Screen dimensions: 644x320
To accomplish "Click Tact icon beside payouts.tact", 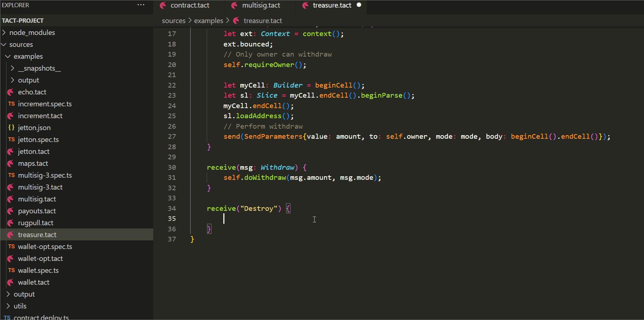I will coord(11,211).
